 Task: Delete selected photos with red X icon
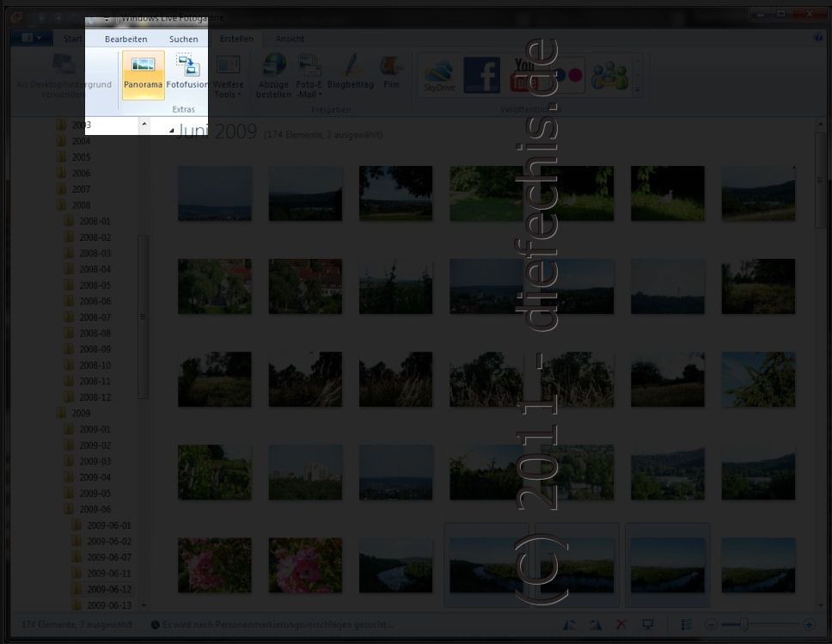coord(621,625)
